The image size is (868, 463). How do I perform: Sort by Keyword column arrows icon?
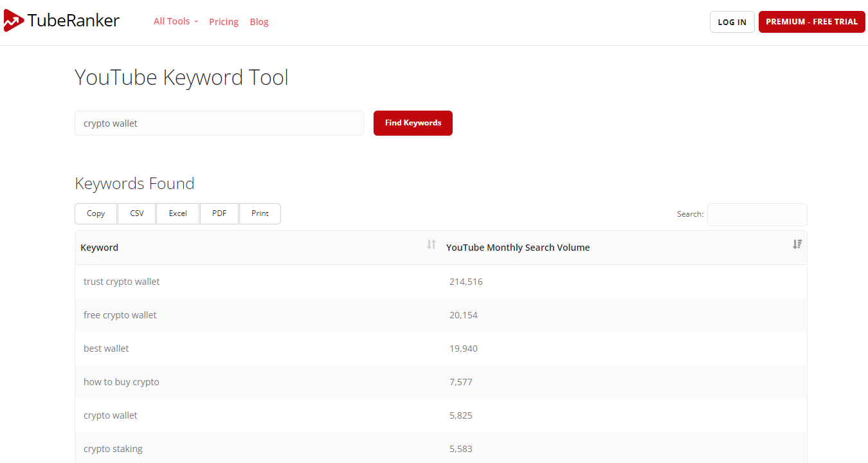point(431,244)
